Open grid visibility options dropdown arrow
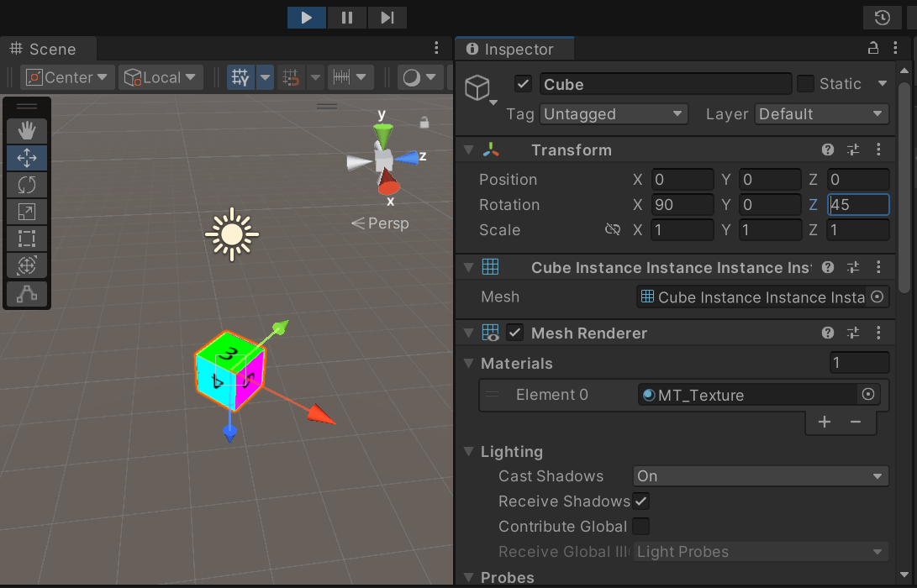This screenshot has height=588, width=917. pos(265,77)
